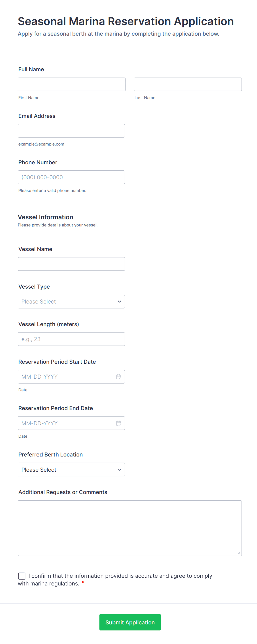Select the Email Address text box

point(71,131)
